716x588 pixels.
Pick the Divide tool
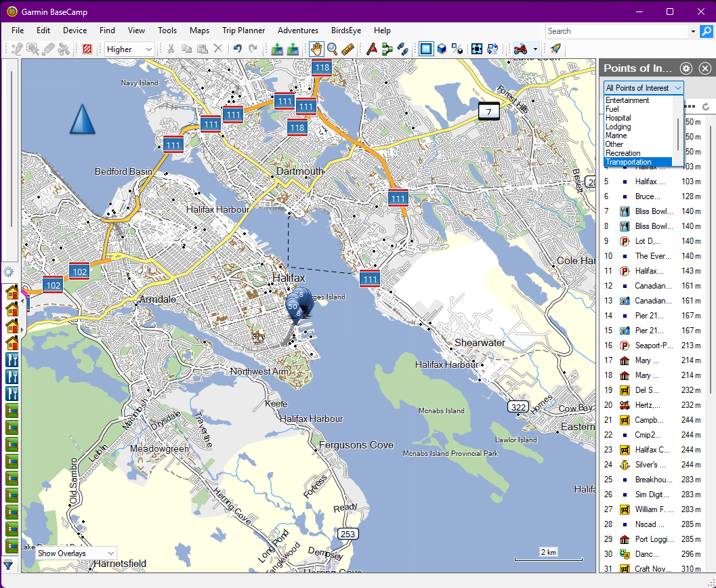coord(64,49)
